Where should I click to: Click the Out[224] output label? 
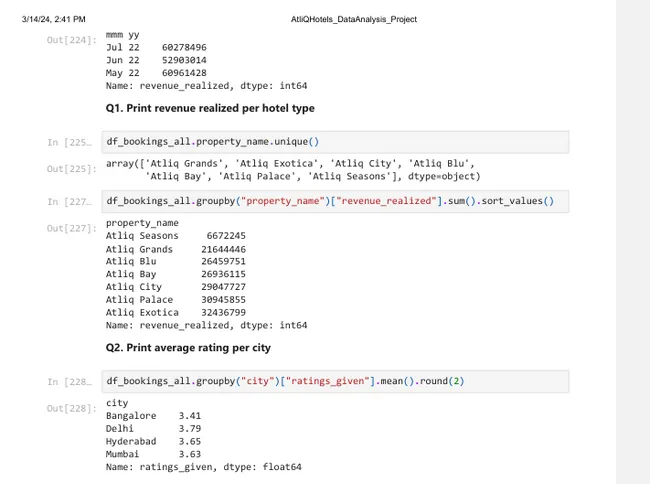click(x=71, y=40)
